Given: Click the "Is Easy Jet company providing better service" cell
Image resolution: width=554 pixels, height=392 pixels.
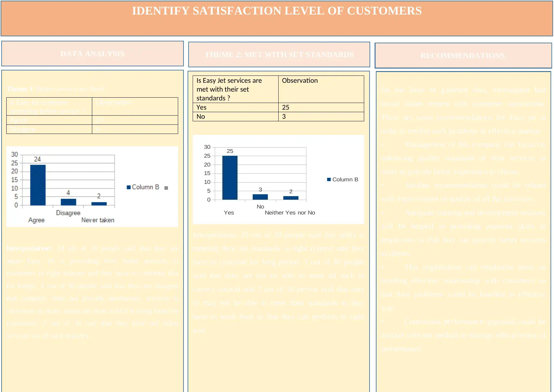Looking at the screenshot, I should coord(49,107).
